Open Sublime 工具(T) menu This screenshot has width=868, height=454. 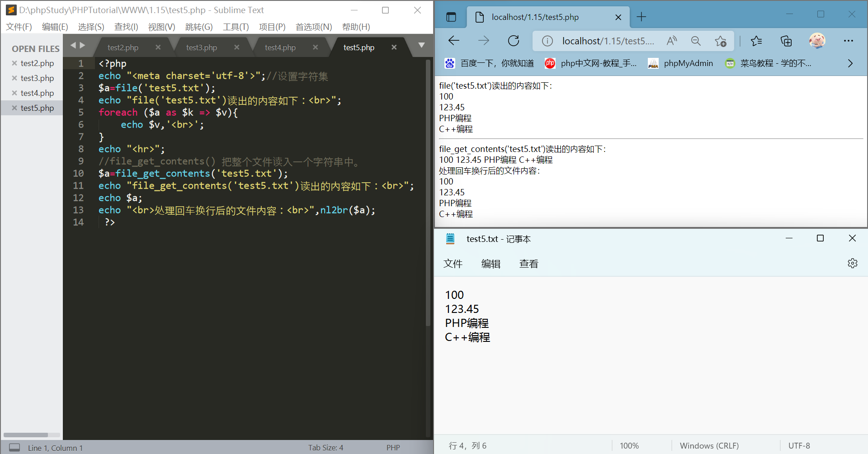point(236,27)
